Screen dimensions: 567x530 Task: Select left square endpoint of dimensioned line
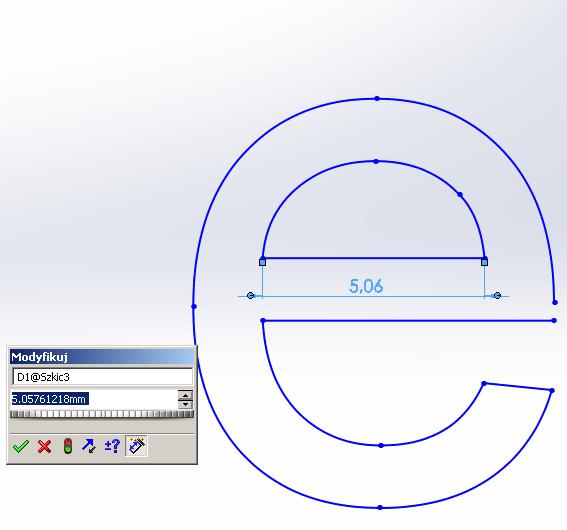click(263, 262)
